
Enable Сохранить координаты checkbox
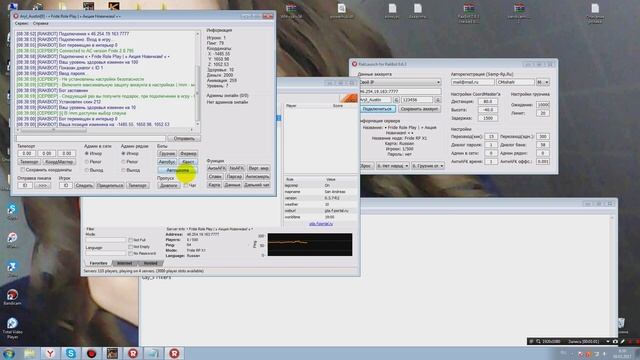tap(23, 170)
